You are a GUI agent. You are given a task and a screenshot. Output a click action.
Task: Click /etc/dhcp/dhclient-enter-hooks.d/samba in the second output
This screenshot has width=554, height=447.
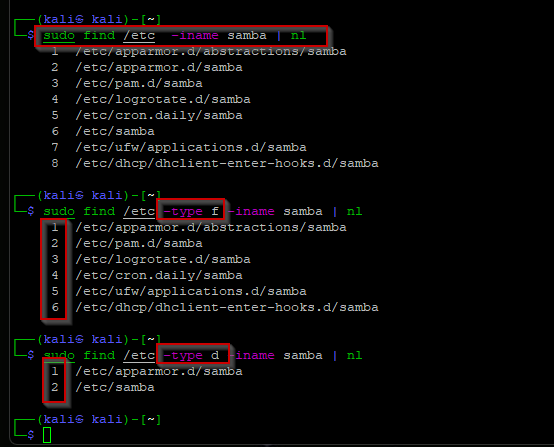click(x=227, y=307)
